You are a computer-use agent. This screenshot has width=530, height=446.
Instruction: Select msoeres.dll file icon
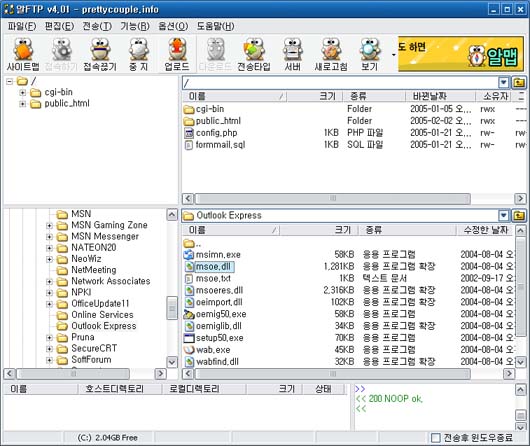[189, 290]
